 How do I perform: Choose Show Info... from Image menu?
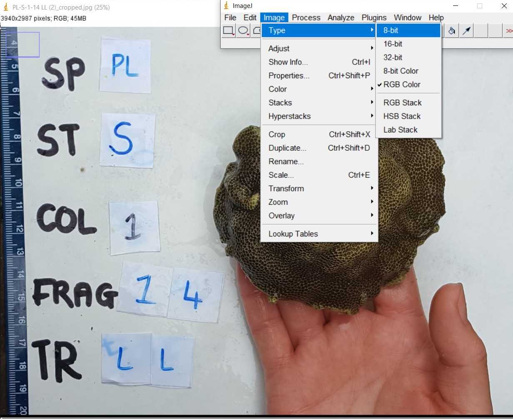click(x=319, y=62)
